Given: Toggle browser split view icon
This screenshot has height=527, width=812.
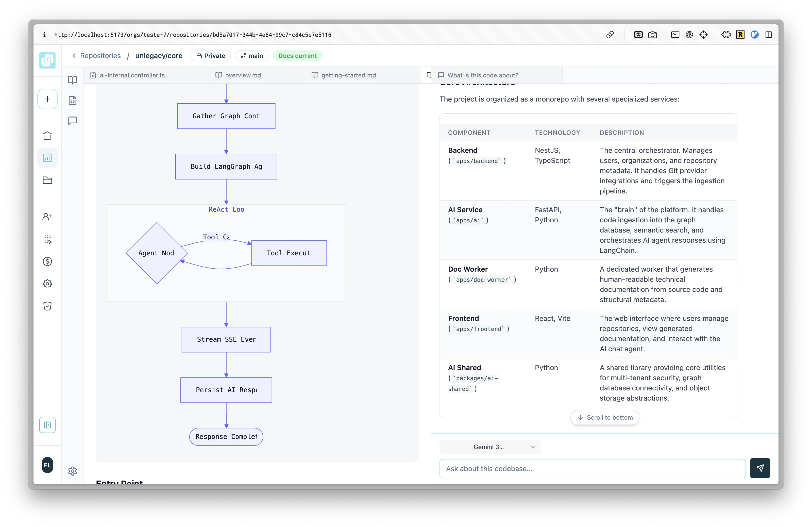Looking at the screenshot, I should point(769,35).
